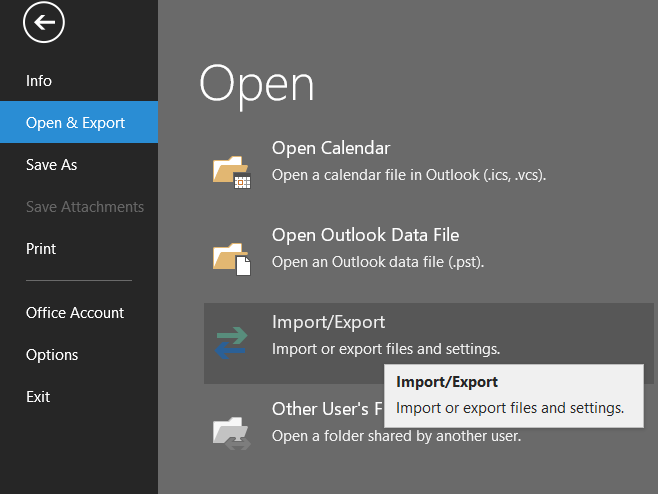The height and width of the screenshot is (494, 658).
Task: Click the 'Open Outlook Data File' title
Action: coord(365,235)
